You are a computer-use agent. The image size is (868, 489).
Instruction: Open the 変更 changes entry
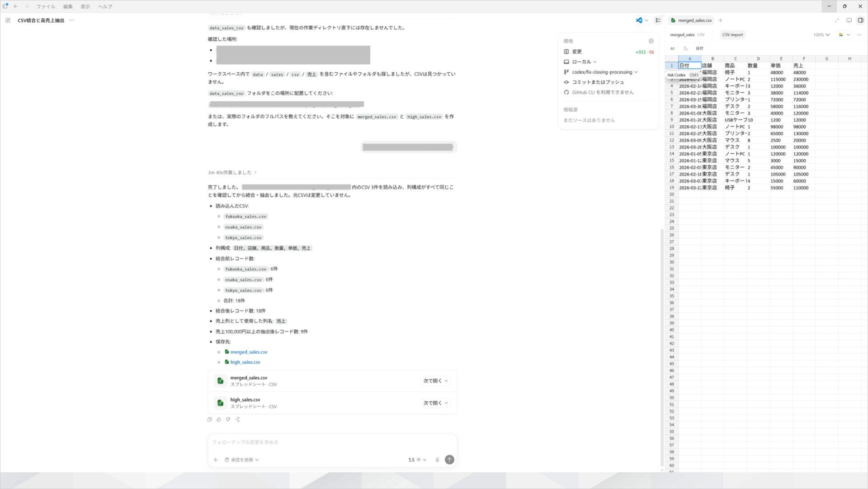609,52
